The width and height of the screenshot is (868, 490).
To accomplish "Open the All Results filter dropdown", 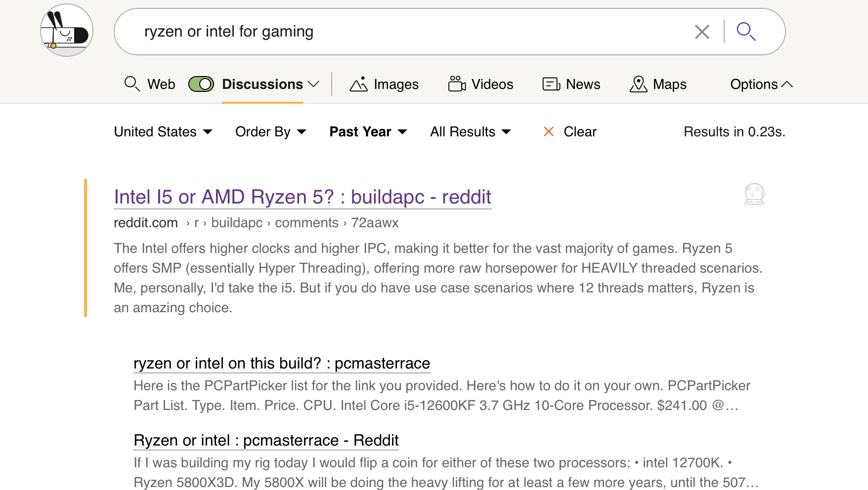I will click(470, 132).
